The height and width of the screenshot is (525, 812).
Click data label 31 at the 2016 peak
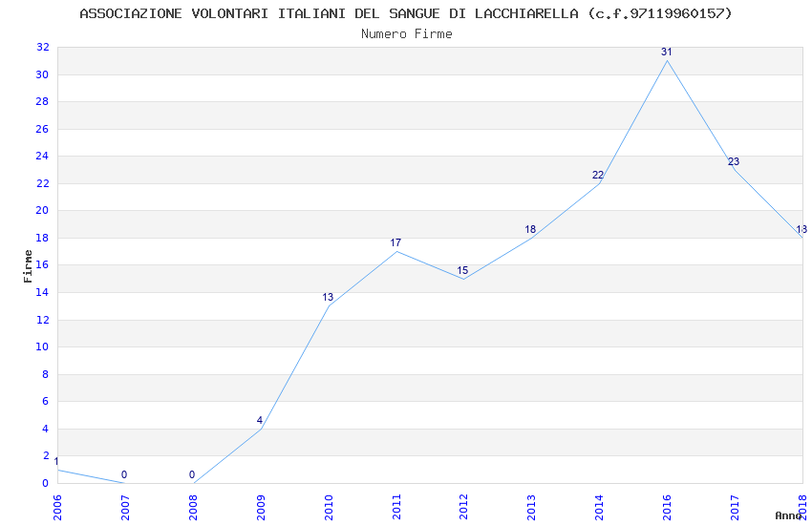667,52
